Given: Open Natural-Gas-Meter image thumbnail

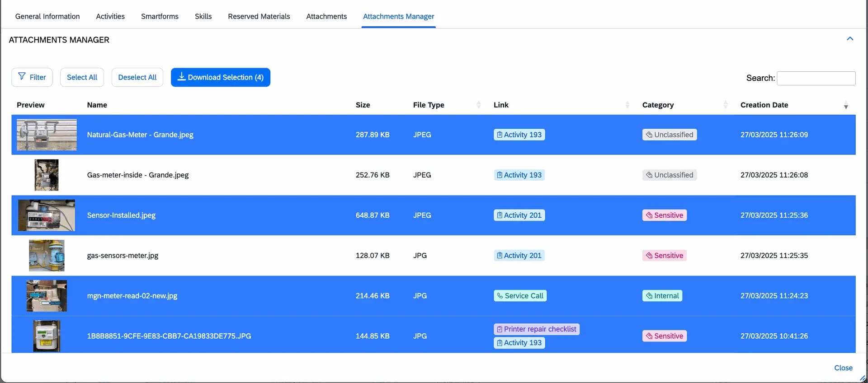Looking at the screenshot, I should [47, 135].
